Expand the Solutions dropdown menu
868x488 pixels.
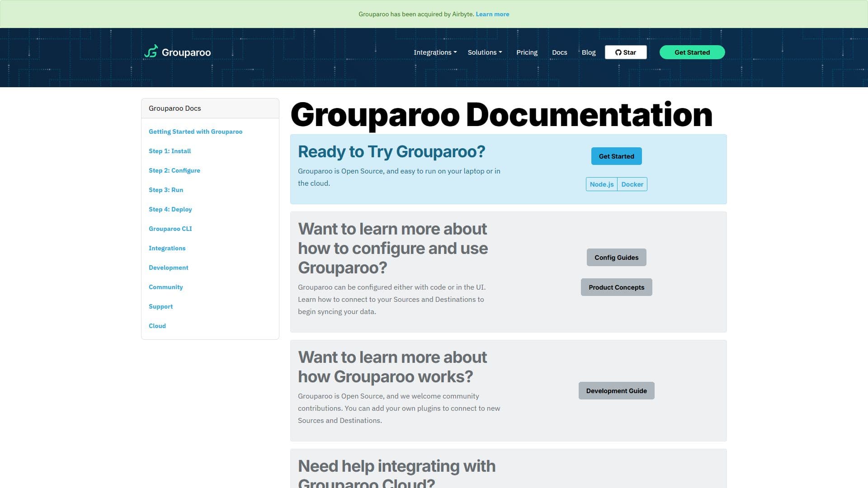click(x=485, y=52)
